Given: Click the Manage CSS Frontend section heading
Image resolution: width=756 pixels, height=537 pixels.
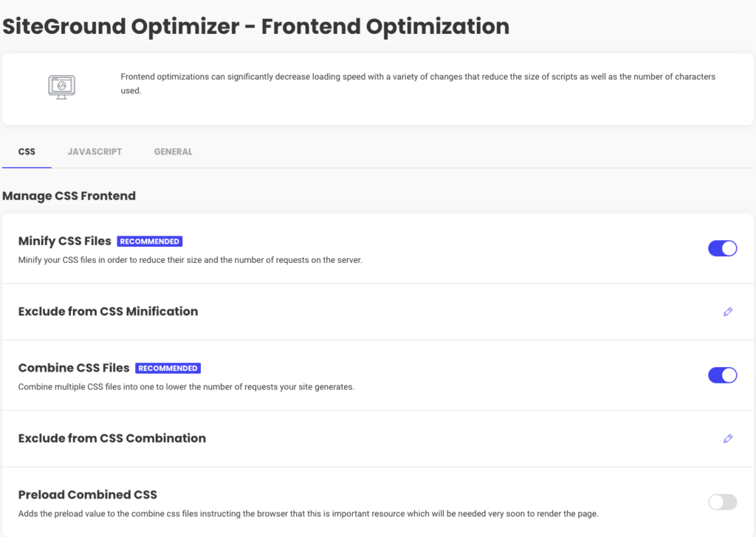Looking at the screenshot, I should point(69,196).
